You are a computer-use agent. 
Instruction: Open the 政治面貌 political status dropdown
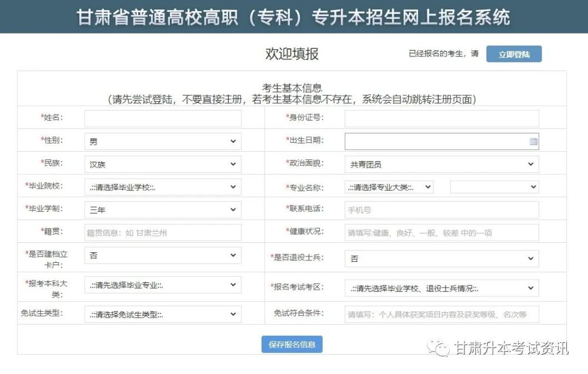tap(441, 165)
